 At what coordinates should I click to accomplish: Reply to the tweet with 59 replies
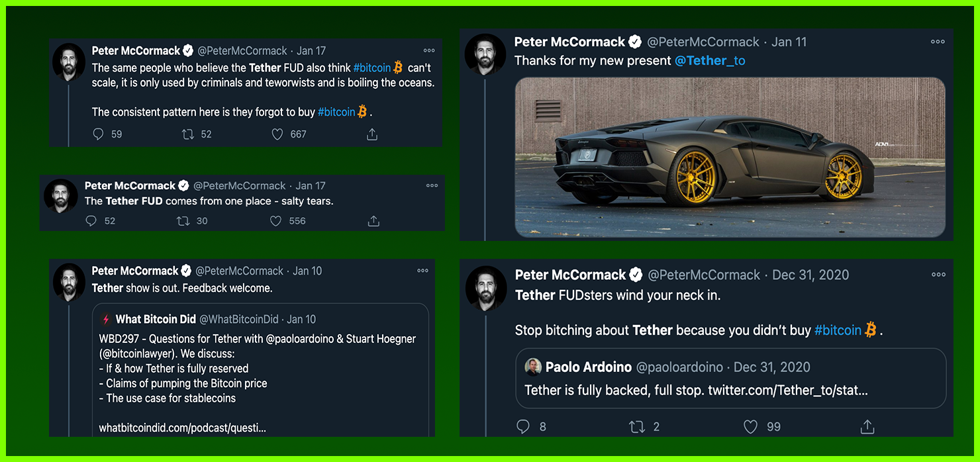point(99,134)
